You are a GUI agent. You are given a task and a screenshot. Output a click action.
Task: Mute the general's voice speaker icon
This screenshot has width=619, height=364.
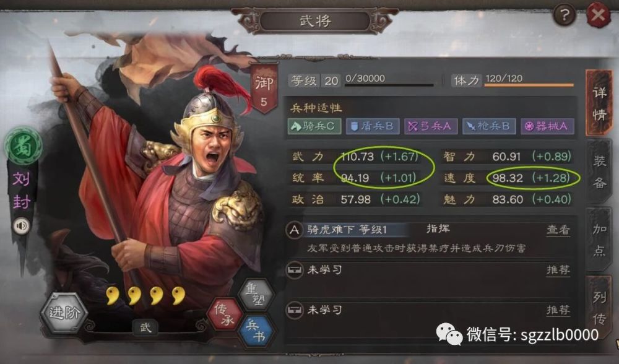[21, 226]
